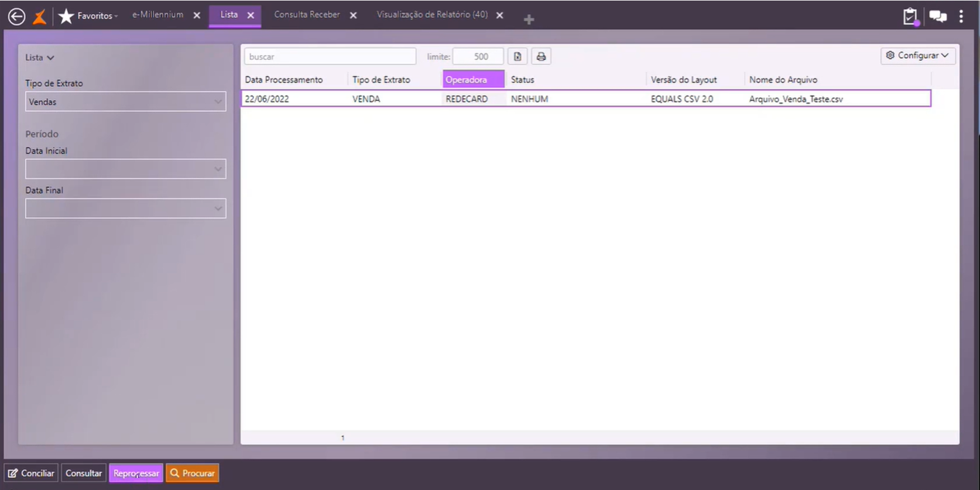Click the REDECARD operator cell
Viewport: 980px width, 490px height.
[467, 99]
